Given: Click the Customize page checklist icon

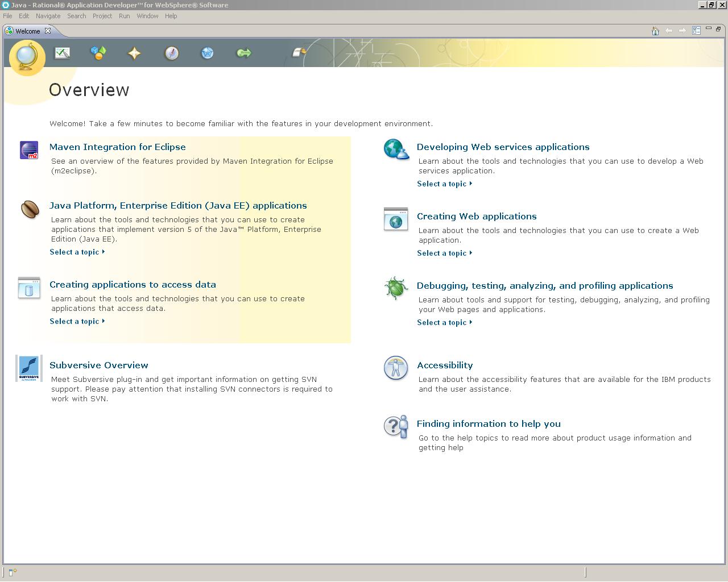Looking at the screenshot, I should [696, 31].
